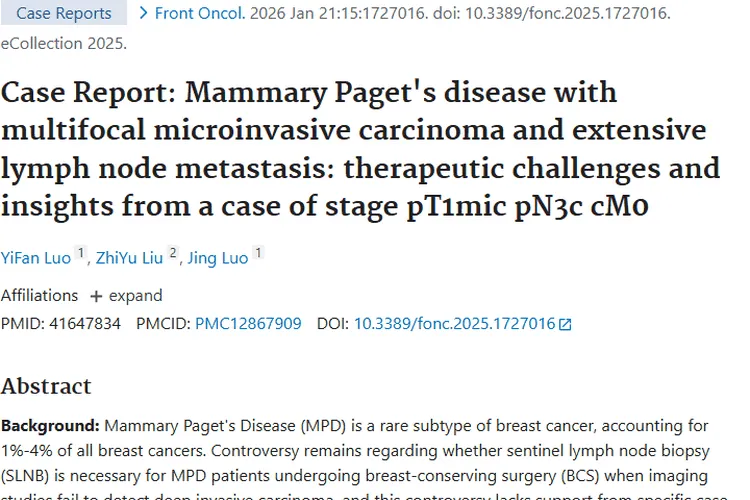Click the article title heading
The image size is (750, 500).
(360, 149)
